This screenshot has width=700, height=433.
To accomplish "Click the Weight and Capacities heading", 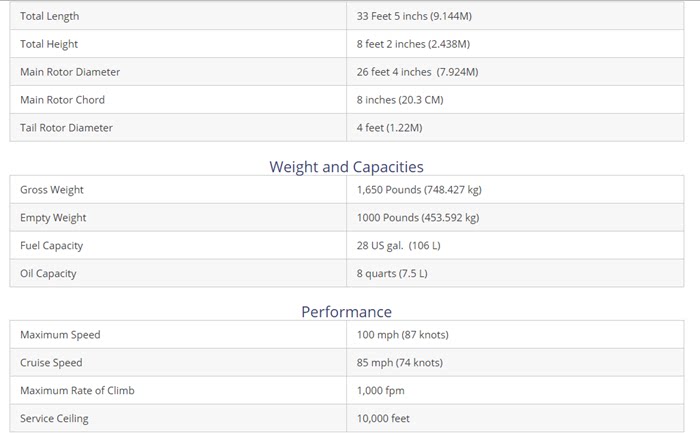I will [346, 167].
